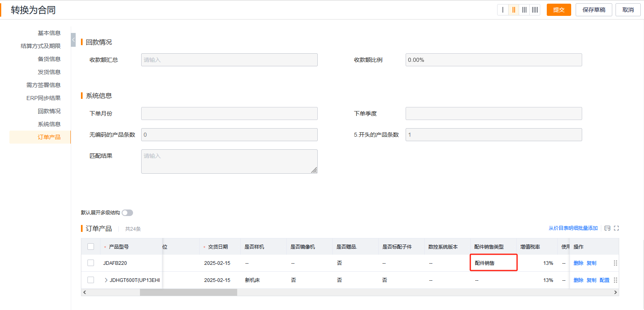Select the four-column layout icon

tap(535, 10)
